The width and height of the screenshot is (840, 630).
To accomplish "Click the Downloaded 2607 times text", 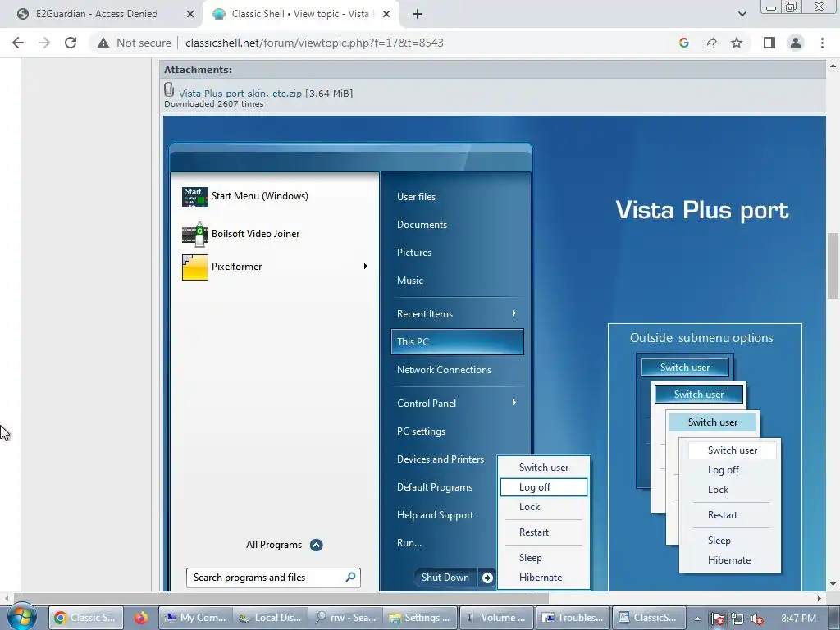I will [214, 104].
